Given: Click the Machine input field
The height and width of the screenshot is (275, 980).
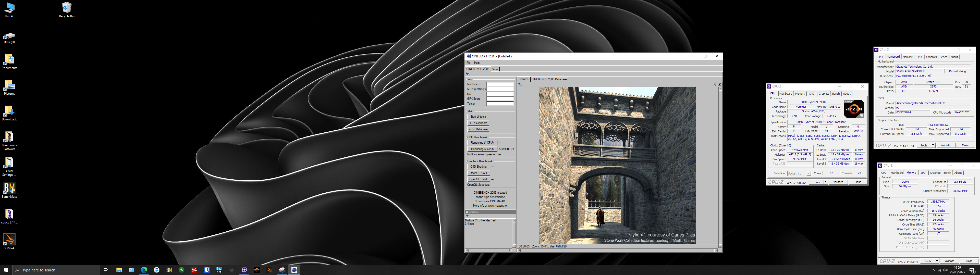Looking at the screenshot, I should click(500, 84).
